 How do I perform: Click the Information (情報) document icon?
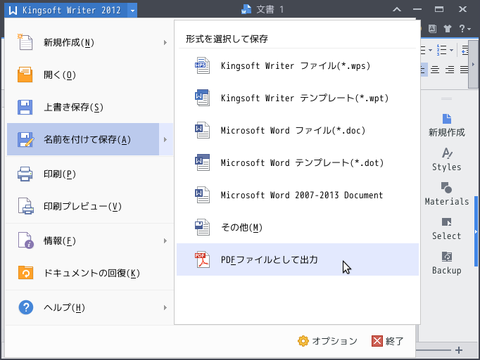point(26,240)
